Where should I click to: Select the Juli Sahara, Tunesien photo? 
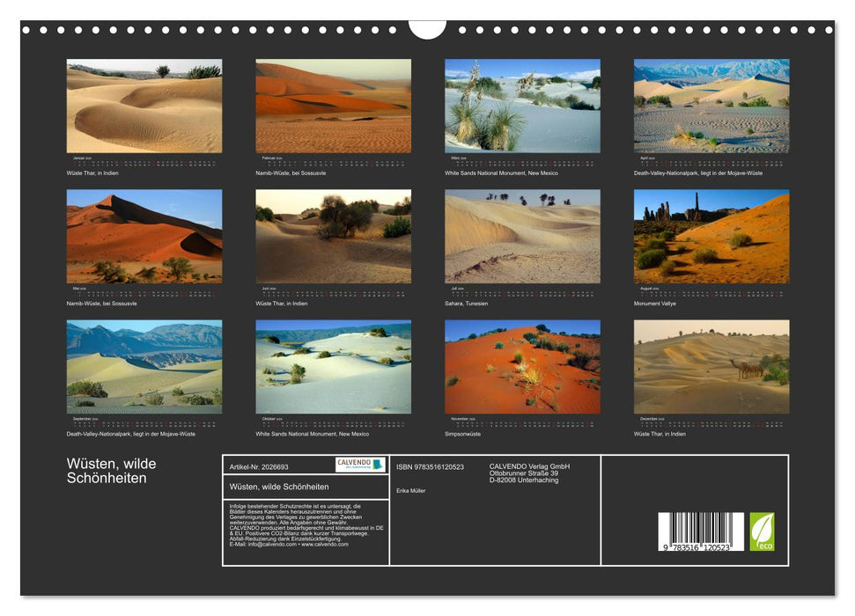[522, 236]
